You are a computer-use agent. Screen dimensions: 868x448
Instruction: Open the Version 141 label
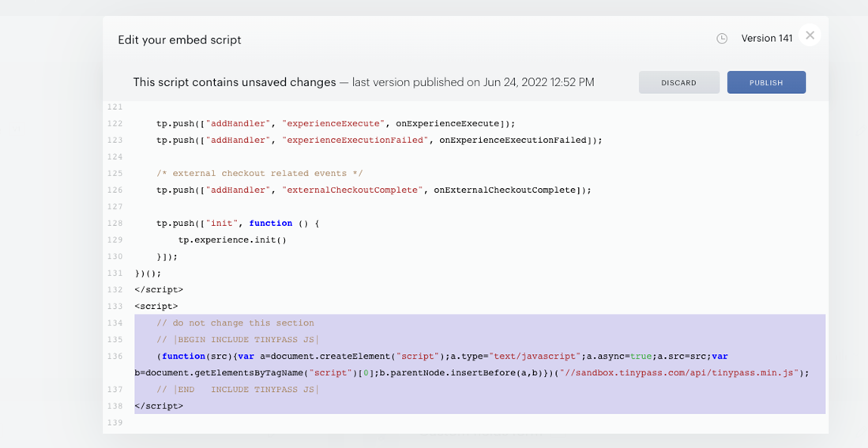pos(767,38)
